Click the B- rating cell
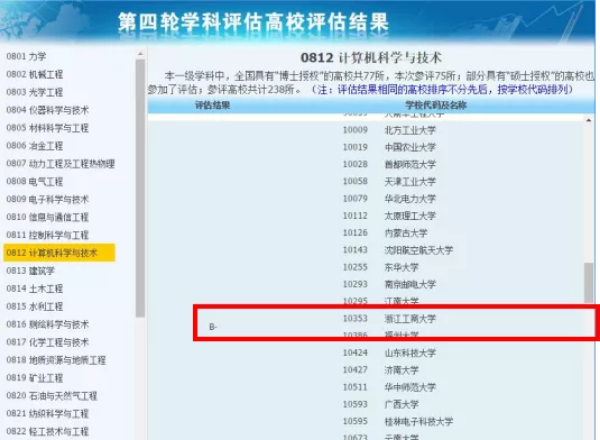600x440 pixels. click(213, 327)
